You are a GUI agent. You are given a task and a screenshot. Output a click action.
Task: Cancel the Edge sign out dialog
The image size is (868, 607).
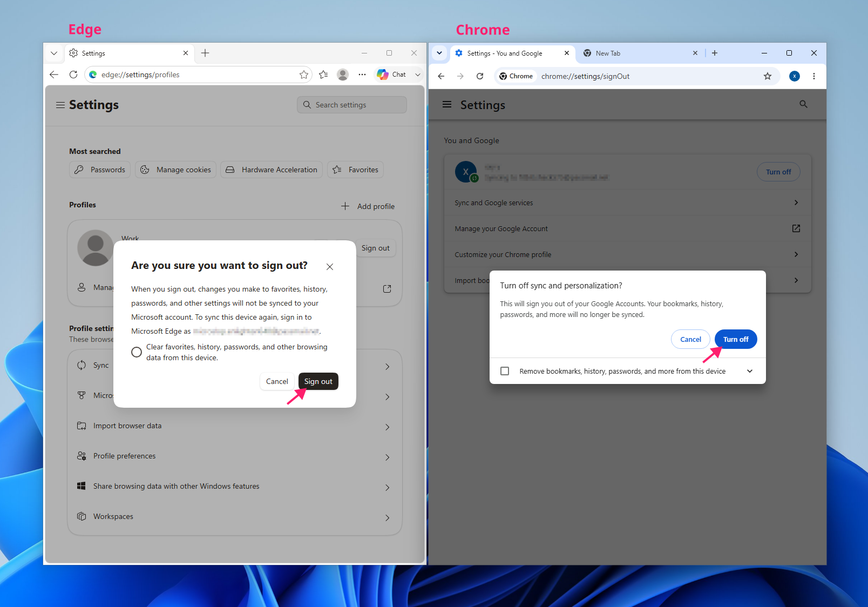277,381
